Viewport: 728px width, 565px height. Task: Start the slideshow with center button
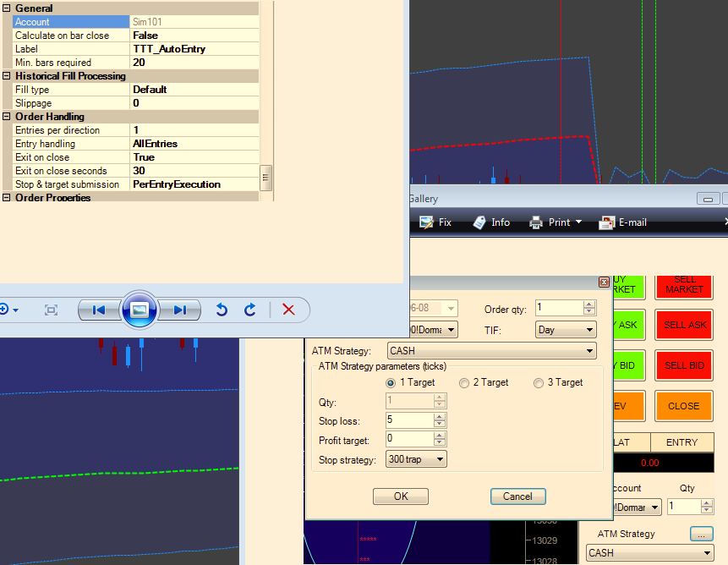(x=140, y=310)
